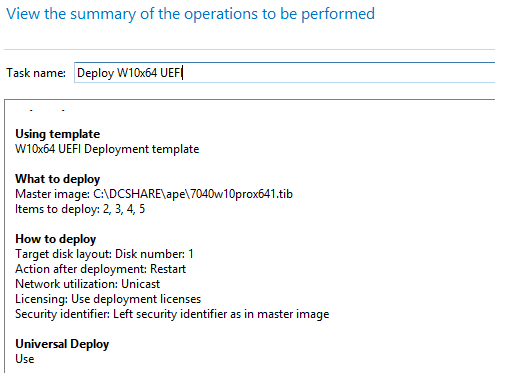The height and width of the screenshot is (381, 508).
Task: Select the 'Security identifier' line
Action: (172, 314)
